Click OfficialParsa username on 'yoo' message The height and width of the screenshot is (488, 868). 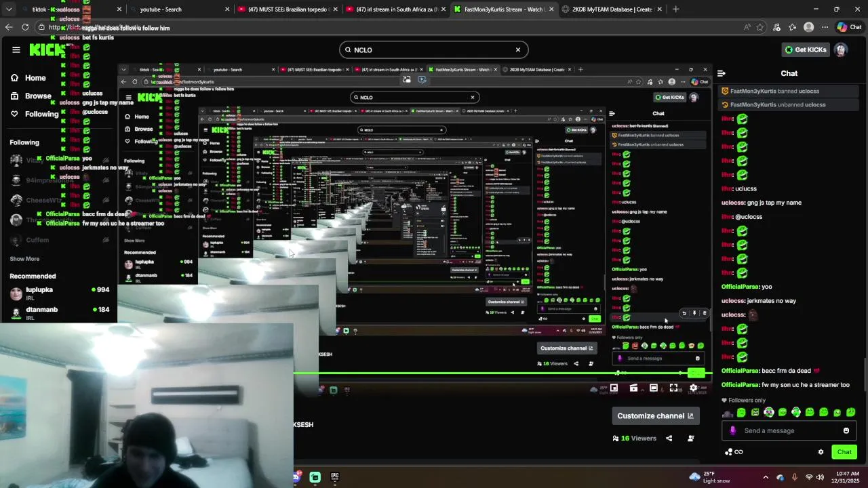click(x=741, y=287)
